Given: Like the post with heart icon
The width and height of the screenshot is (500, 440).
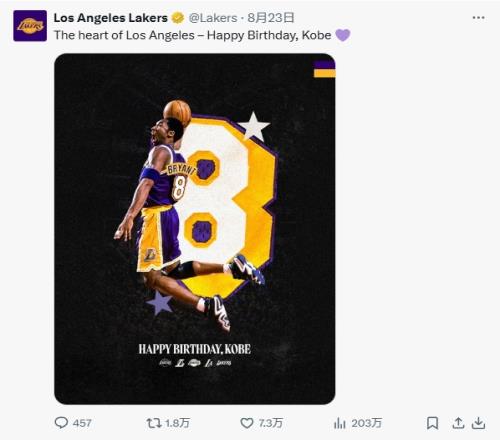Looking at the screenshot, I should [x=247, y=423].
